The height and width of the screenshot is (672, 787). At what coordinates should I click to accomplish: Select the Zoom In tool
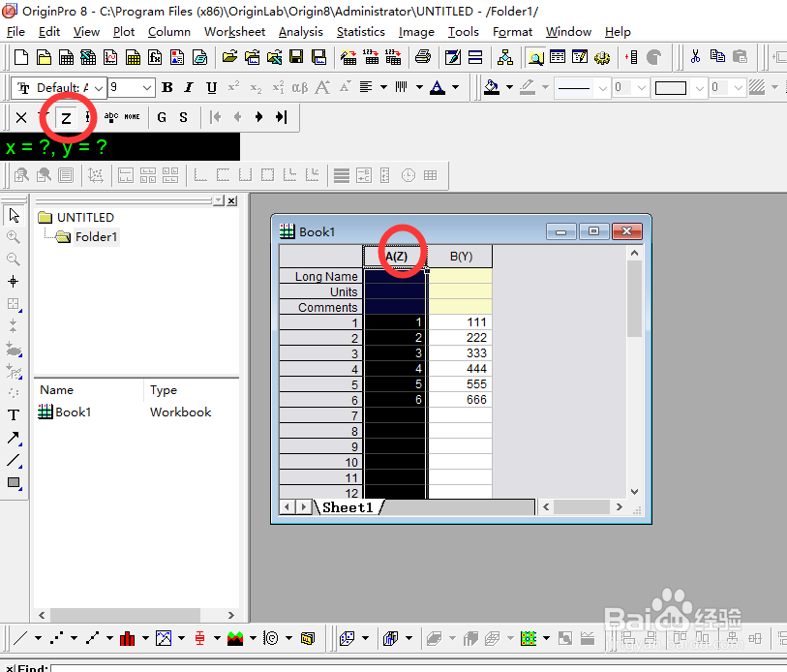pyautogui.click(x=14, y=237)
